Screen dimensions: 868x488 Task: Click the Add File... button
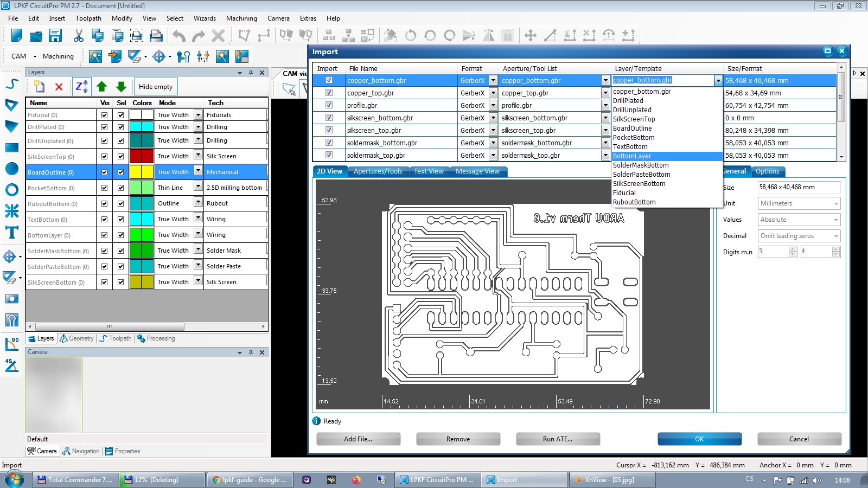point(358,439)
